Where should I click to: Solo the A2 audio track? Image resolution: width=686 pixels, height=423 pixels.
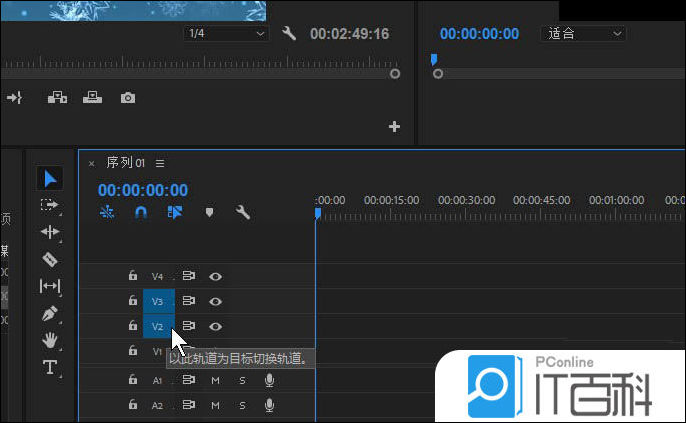pos(241,405)
